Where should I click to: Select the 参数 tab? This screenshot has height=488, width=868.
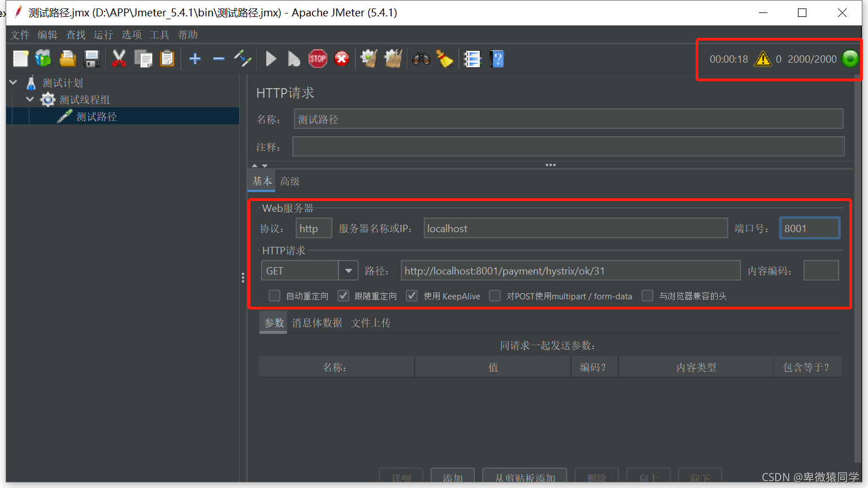click(x=274, y=323)
